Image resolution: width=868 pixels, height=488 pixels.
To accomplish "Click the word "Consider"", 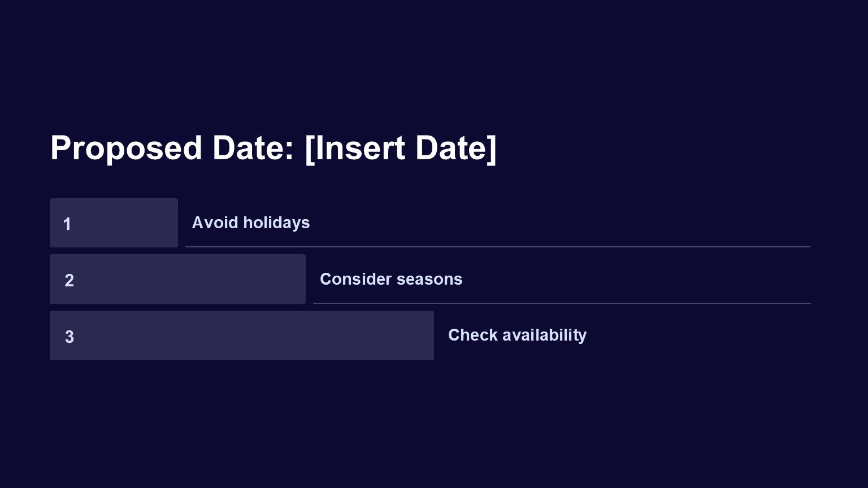I will pos(355,279).
